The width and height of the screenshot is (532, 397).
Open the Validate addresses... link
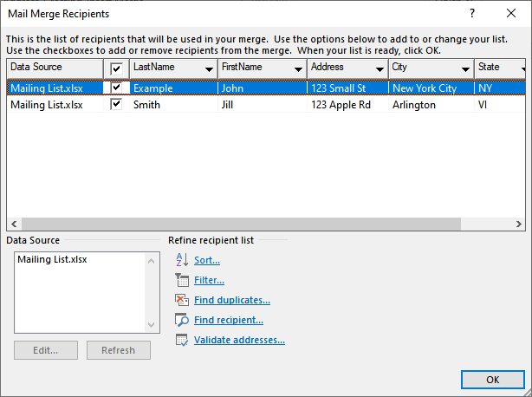[239, 340]
